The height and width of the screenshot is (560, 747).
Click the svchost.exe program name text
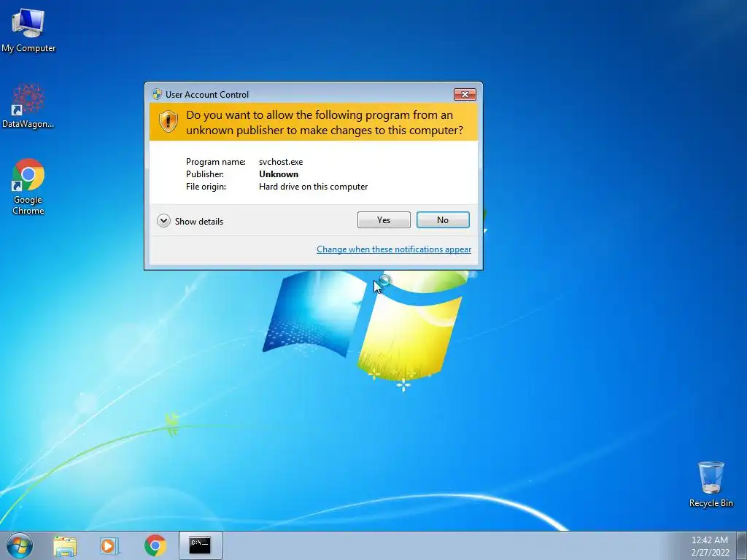pyautogui.click(x=281, y=162)
